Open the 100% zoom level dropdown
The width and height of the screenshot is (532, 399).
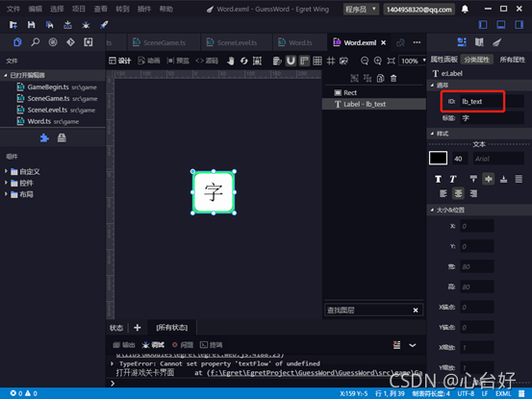tap(413, 61)
